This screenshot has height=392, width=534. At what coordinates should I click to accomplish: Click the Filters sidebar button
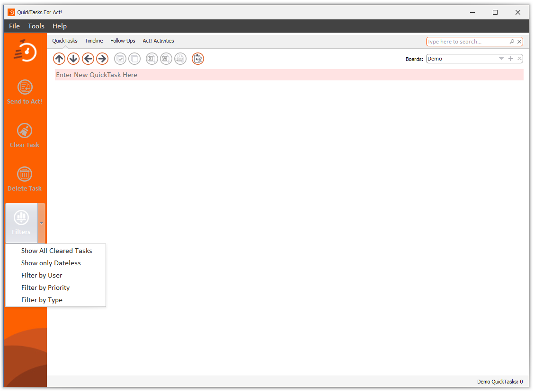21,223
